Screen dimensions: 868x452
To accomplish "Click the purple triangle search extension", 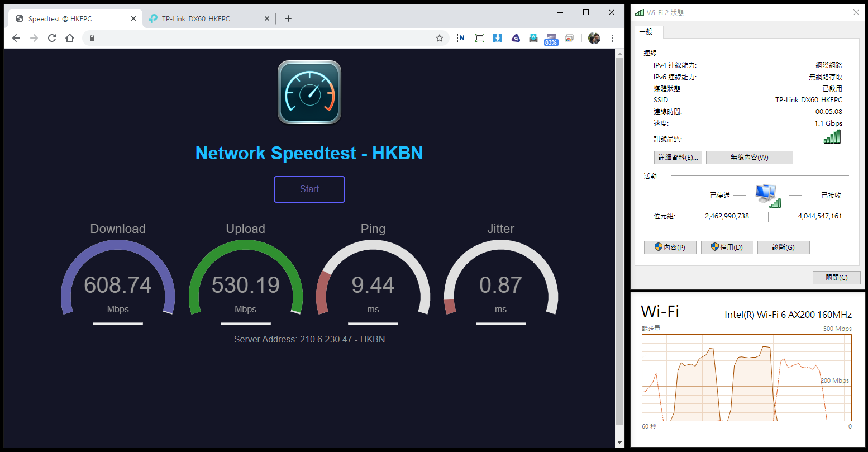I will pyautogui.click(x=516, y=38).
